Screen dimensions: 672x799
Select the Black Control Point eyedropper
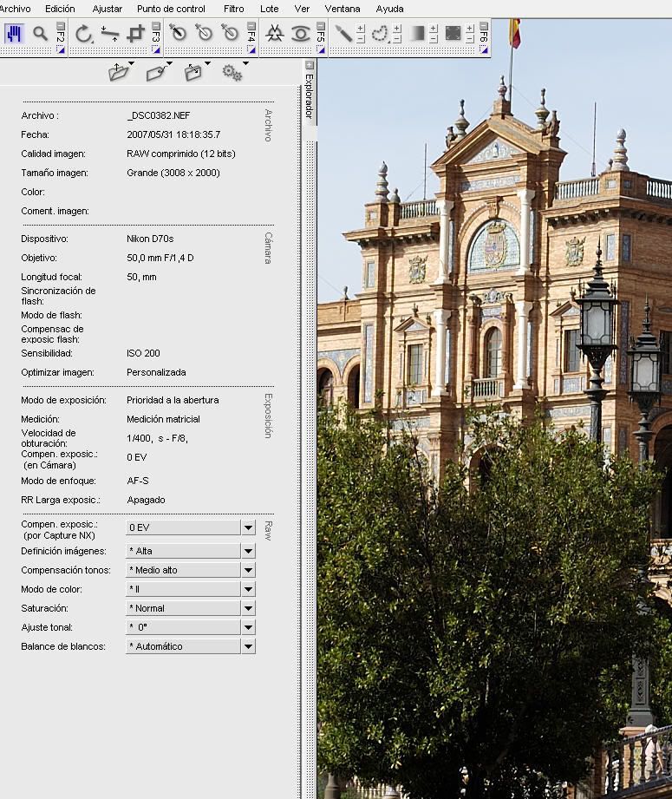click(178, 33)
